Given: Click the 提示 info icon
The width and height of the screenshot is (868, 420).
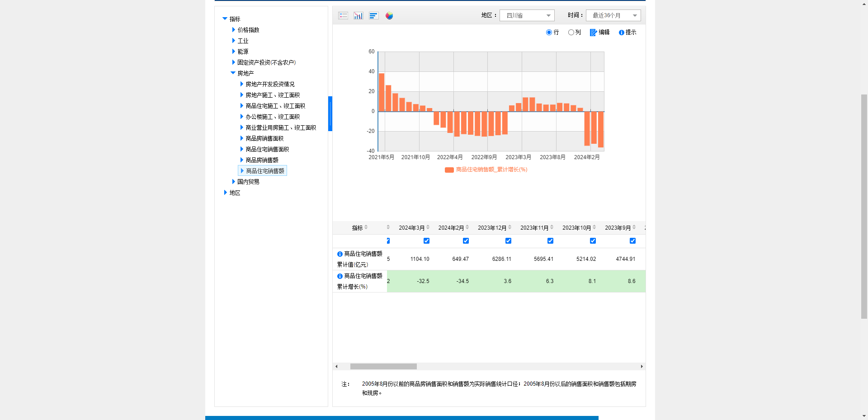Looking at the screenshot, I should pyautogui.click(x=622, y=33).
